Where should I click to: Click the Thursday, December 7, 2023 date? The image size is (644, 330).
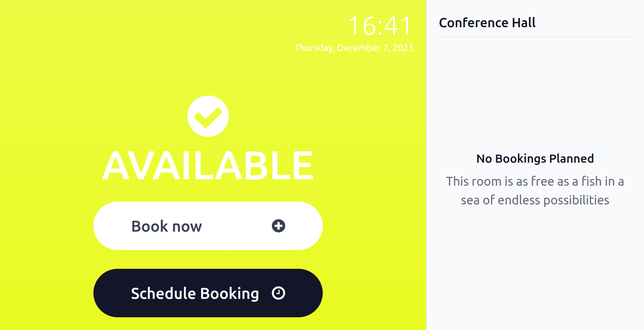[x=354, y=48]
